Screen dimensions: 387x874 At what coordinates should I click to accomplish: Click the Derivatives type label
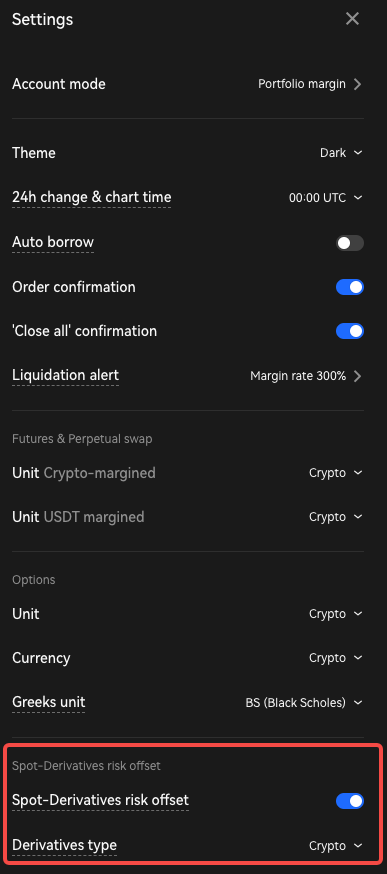click(x=64, y=845)
